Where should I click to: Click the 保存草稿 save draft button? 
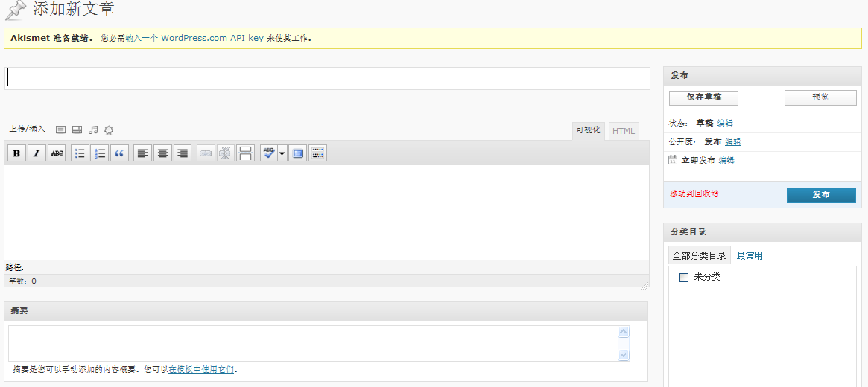(x=703, y=97)
